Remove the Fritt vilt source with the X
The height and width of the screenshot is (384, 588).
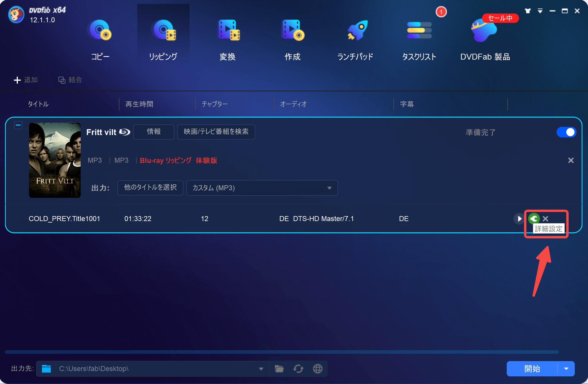pos(571,160)
